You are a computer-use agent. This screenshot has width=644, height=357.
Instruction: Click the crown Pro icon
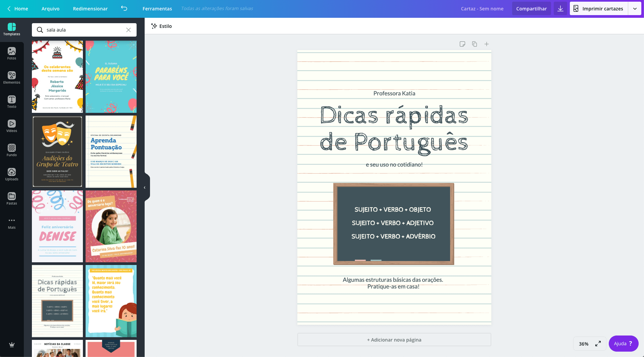click(12, 345)
